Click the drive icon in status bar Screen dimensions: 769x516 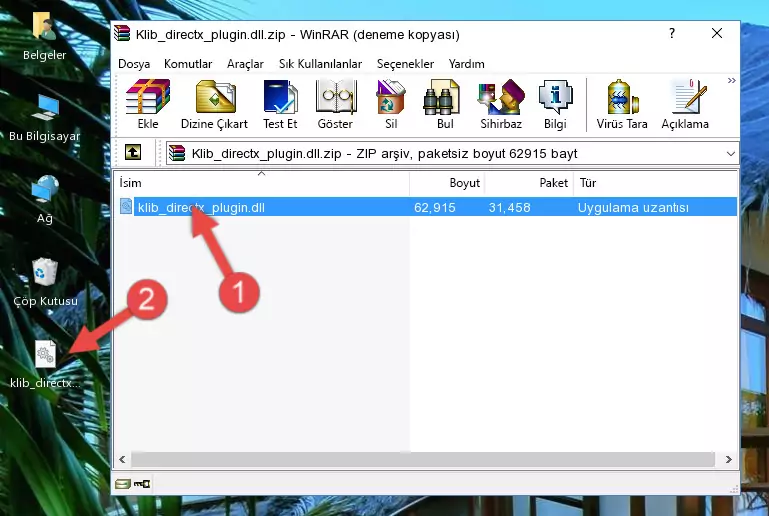point(123,484)
